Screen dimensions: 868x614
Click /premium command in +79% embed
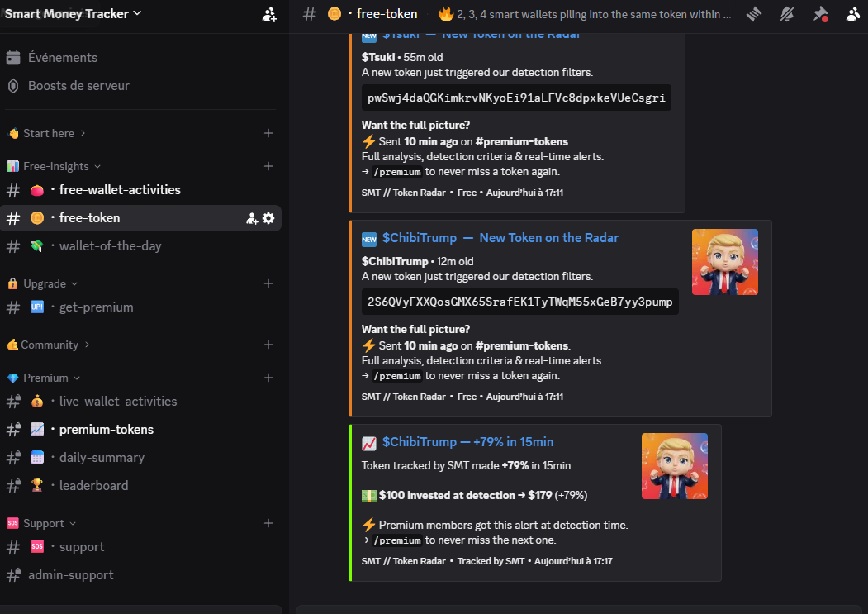tap(397, 540)
